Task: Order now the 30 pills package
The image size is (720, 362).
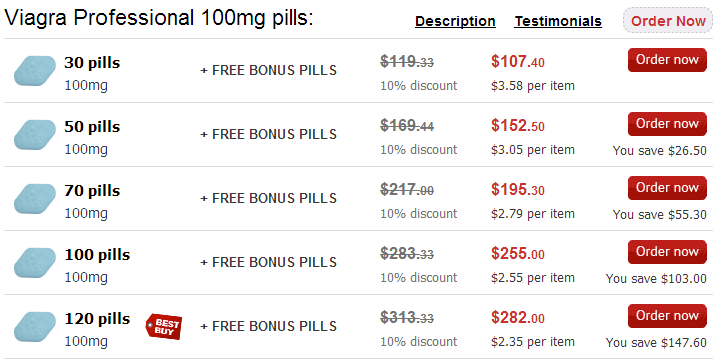Action: [667, 60]
